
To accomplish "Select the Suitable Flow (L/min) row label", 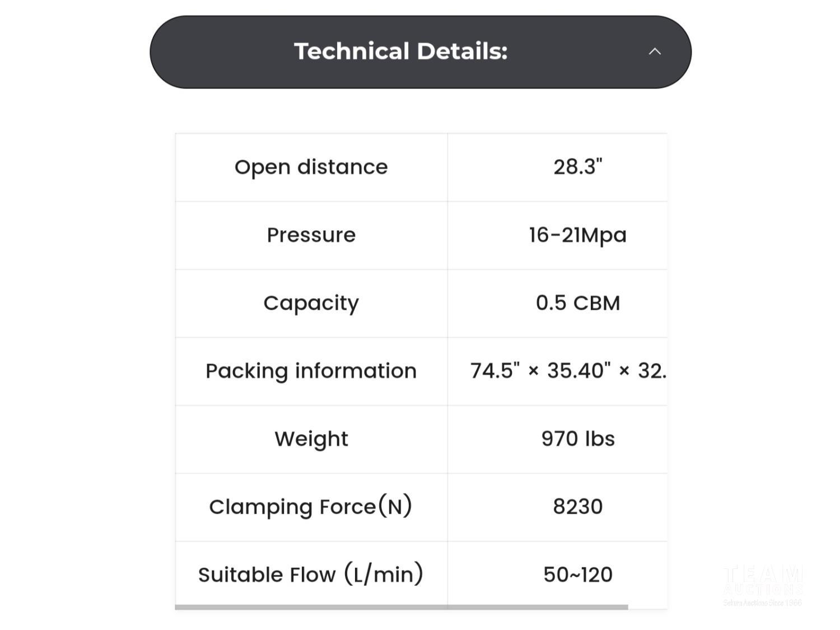I will coord(311,575).
